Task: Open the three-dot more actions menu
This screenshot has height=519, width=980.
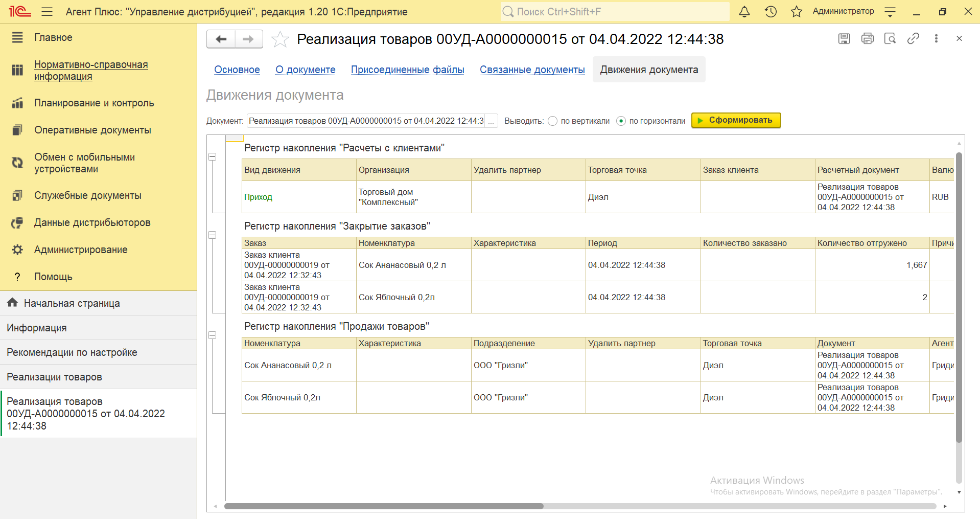Action: click(x=936, y=38)
